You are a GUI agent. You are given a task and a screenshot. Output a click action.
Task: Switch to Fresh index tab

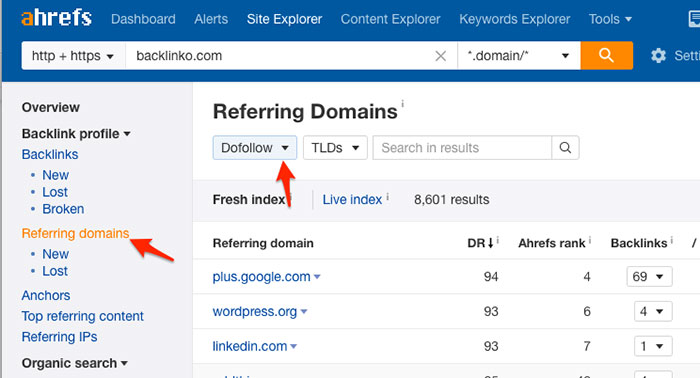(249, 199)
